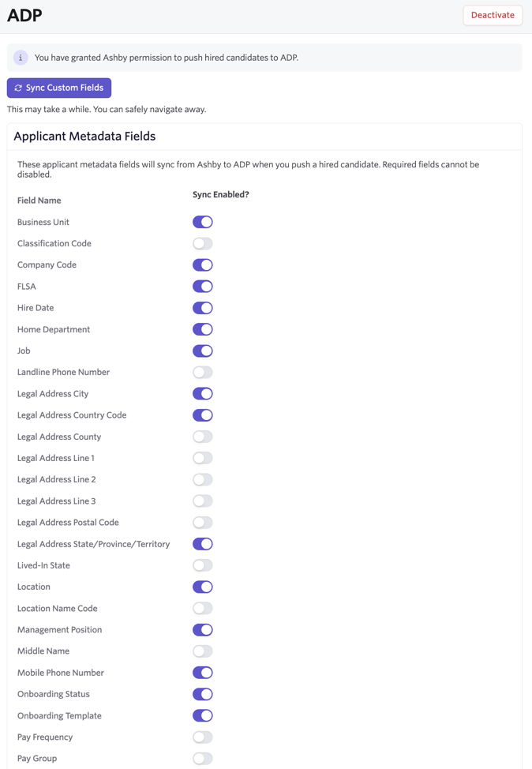532x769 pixels.
Task: Click the info icon in the permission banner
Action: click(20, 58)
